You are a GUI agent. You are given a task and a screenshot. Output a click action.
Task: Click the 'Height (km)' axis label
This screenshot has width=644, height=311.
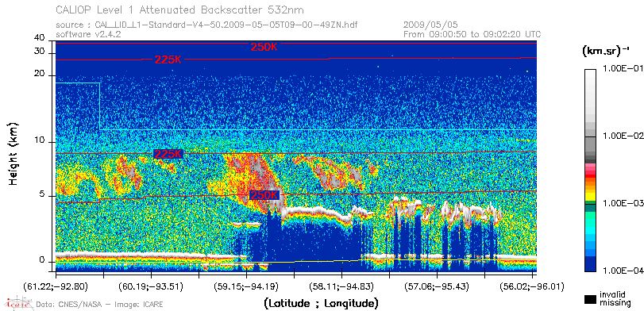pyautogui.click(x=13, y=153)
